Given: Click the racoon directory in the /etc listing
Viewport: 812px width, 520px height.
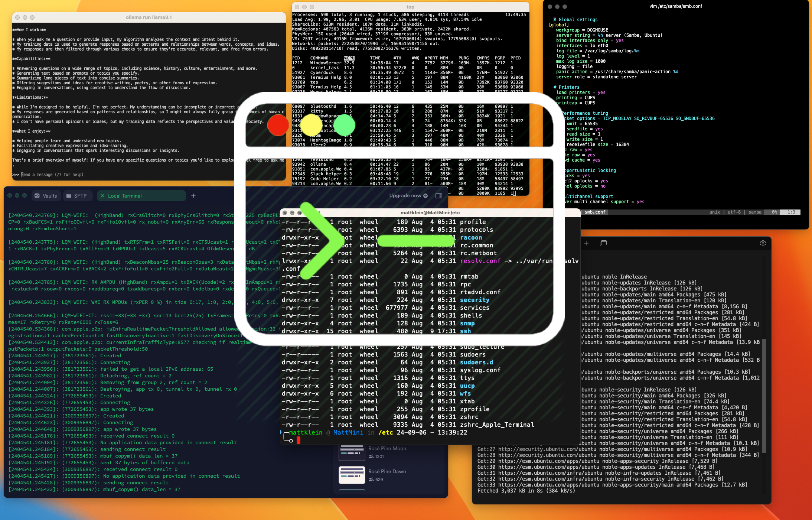Looking at the screenshot, I should click(471, 237).
